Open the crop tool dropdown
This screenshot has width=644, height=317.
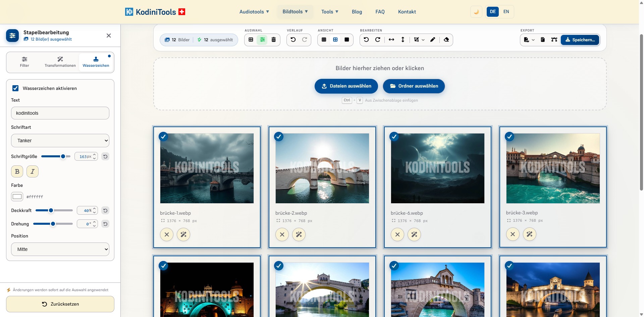point(419,40)
